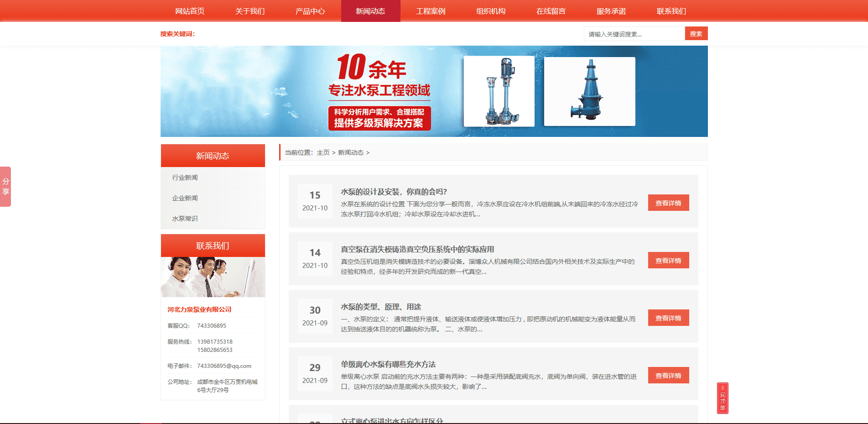The image size is (868, 424).
Task: Open the 网站首页 navigation item
Action: click(190, 11)
